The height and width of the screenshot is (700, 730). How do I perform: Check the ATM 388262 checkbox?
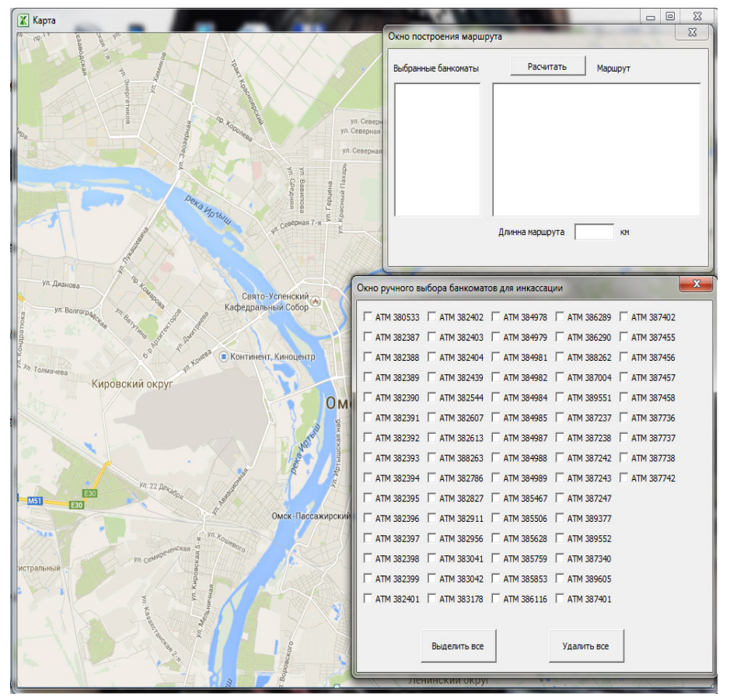pos(560,357)
